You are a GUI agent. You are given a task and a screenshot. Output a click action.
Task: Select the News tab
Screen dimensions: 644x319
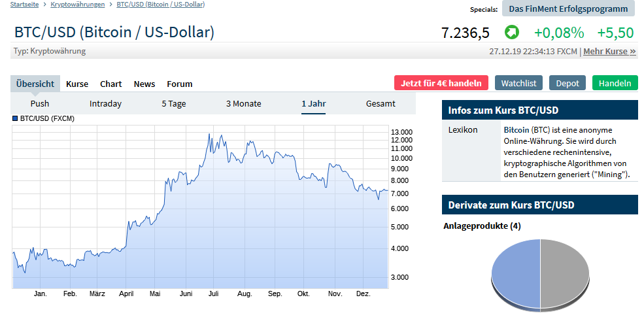[144, 84]
